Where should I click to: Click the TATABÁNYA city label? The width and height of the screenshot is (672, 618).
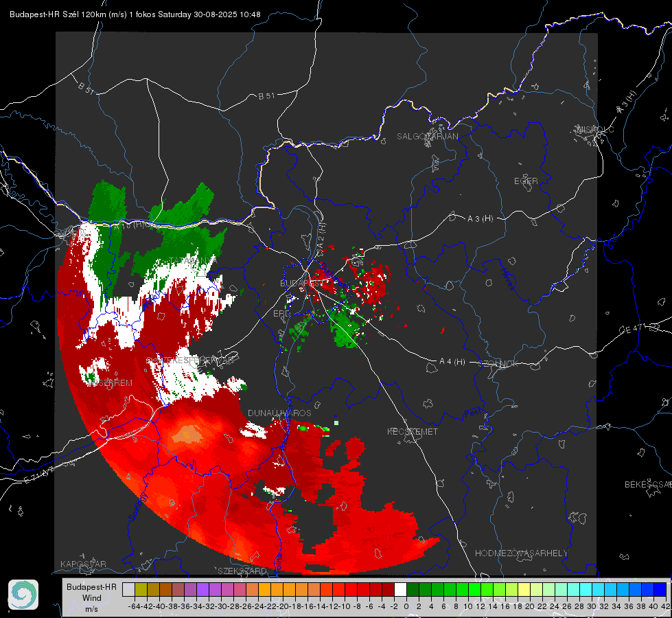(193, 260)
